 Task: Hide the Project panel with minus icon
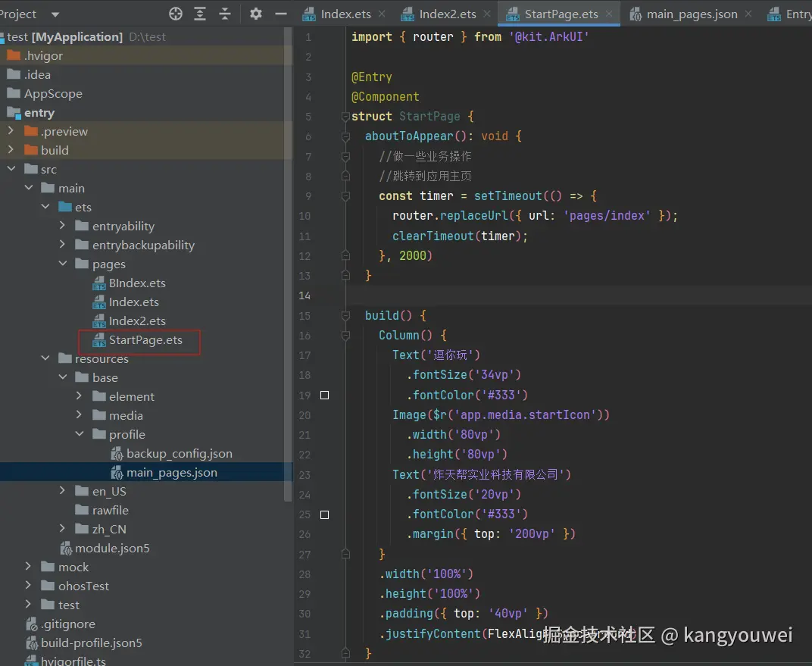pos(280,14)
